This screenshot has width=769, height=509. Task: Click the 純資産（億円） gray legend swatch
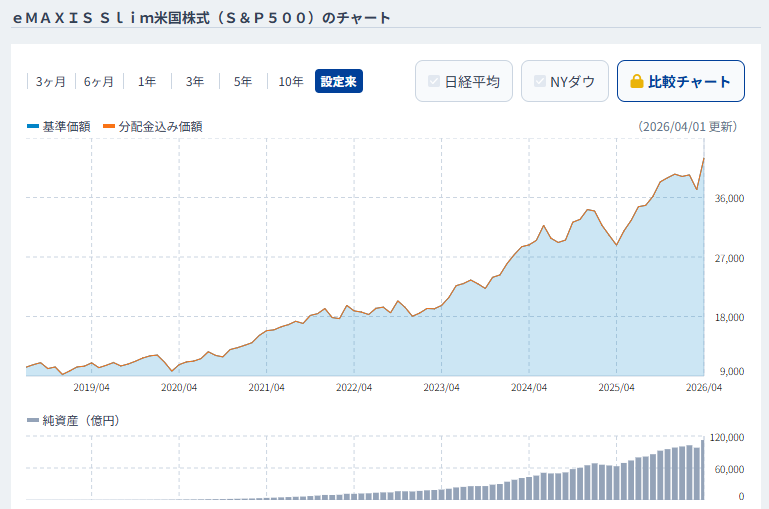coord(33,420)
